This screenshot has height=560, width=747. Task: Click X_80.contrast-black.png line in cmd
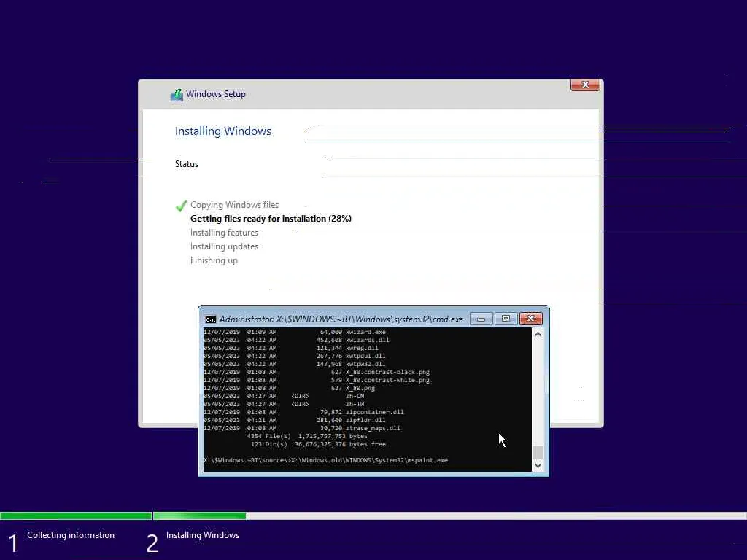pos(317,372)
